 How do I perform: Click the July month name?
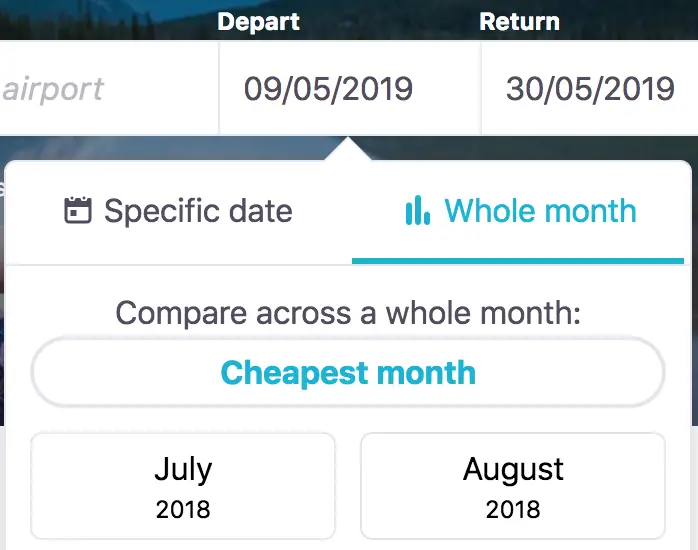point(183,470)
